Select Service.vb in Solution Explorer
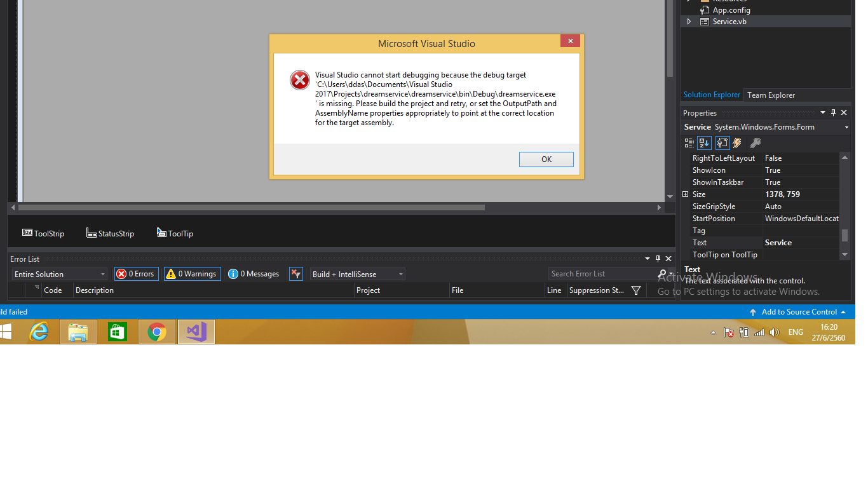The image size is (868, 488). pos(729,22)
